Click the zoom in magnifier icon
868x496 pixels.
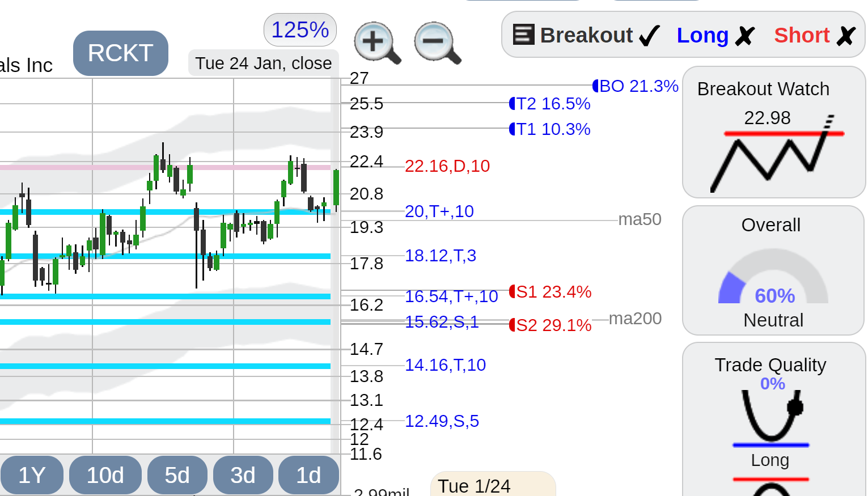(x=377, y=43)
